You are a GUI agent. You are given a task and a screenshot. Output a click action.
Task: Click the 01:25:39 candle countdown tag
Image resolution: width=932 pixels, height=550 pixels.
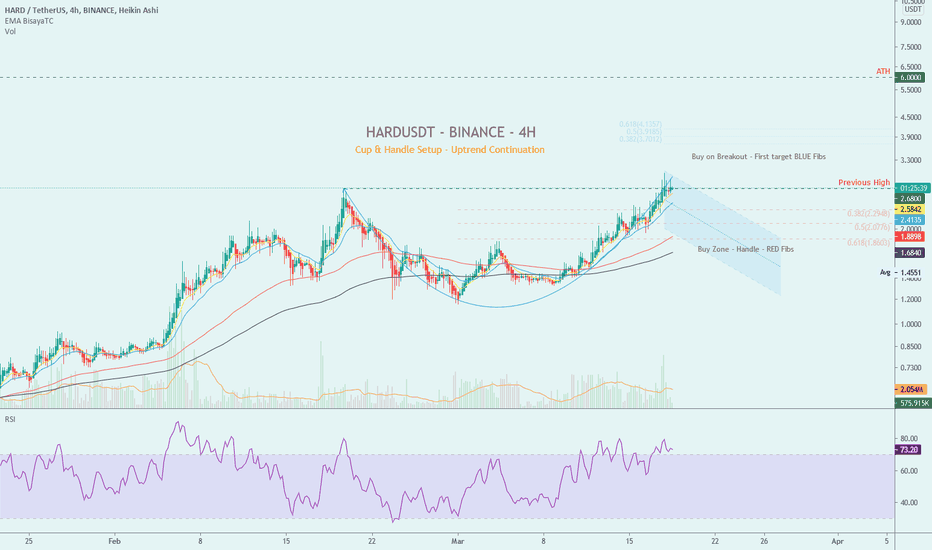pyautogui.click(x=912, y=188)
